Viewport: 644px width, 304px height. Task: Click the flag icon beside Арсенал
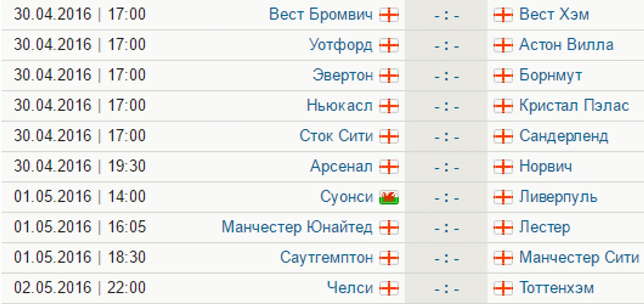pyautogui.click(x=389, y=167)
